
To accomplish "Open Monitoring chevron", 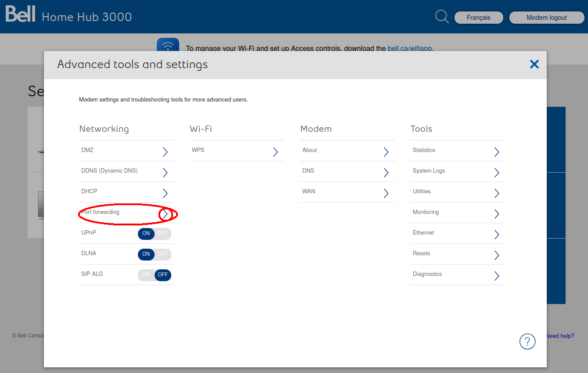I will pyautogui.click(x=497, y=214).
